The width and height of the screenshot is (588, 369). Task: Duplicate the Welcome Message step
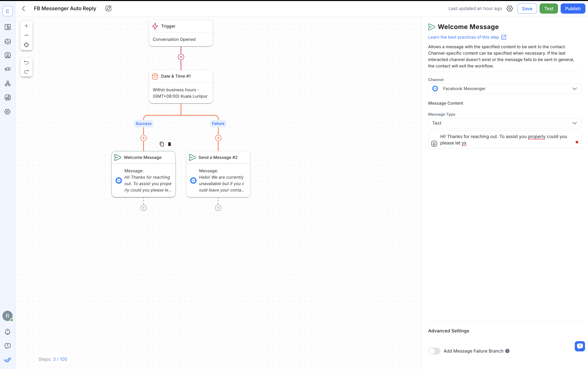point(162,144)
